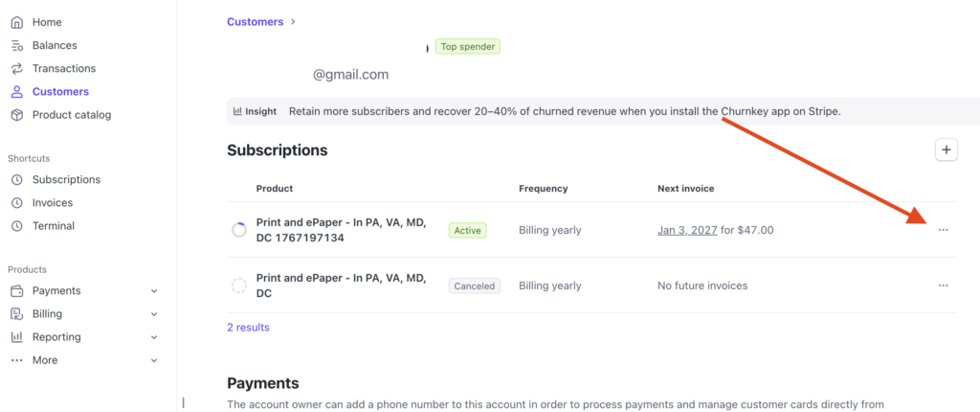Click the Jan 3, 2027 invoice link
The height and width of the screenshot is (412, 980).
689,230
